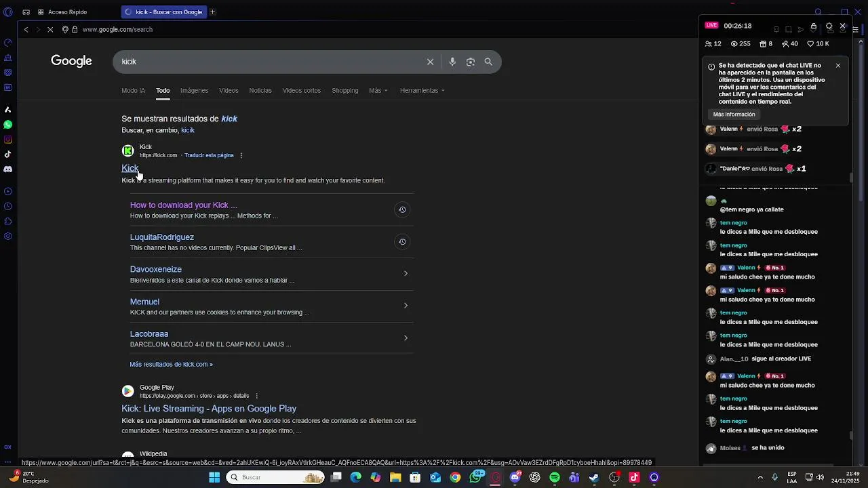Expand the Davooxeneize sitelink arrow

pos(406,274)
